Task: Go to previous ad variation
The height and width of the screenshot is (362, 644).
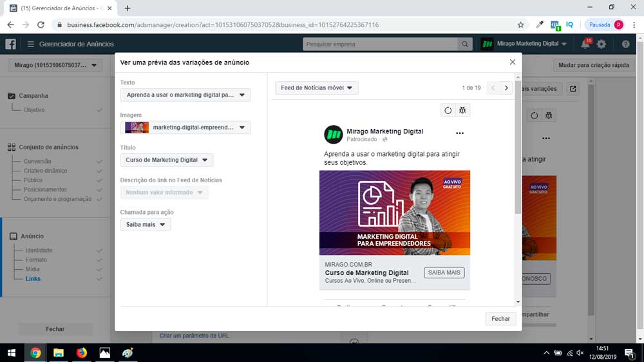Action: [493, 88]
